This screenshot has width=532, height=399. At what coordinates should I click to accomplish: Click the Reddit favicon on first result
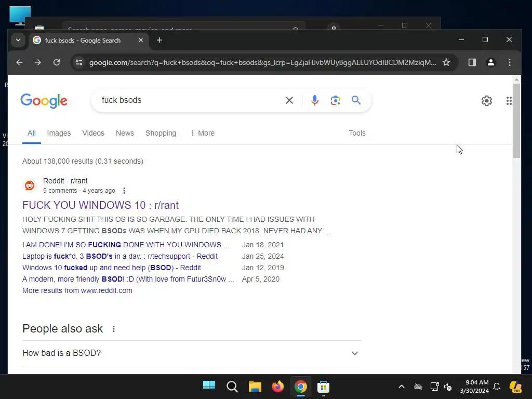[x=30, y=185]
